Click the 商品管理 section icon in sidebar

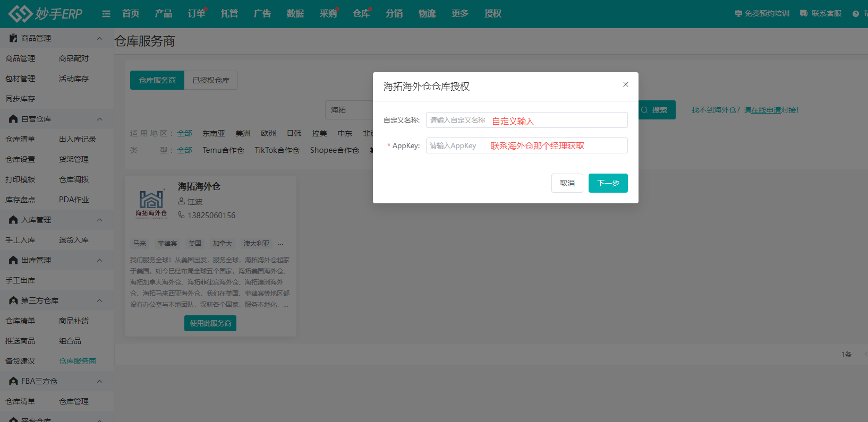click(x=13, y=38)
